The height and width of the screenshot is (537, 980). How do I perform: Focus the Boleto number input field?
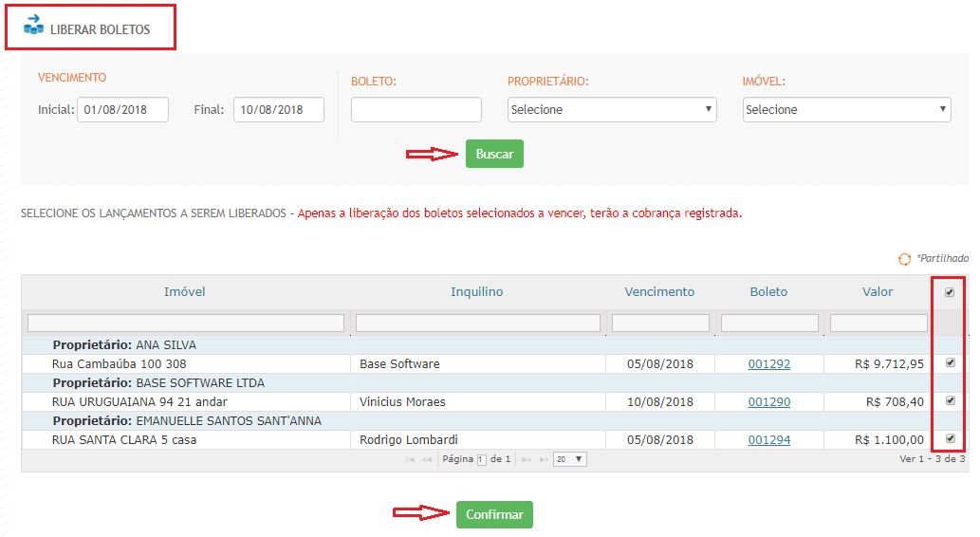416,110
